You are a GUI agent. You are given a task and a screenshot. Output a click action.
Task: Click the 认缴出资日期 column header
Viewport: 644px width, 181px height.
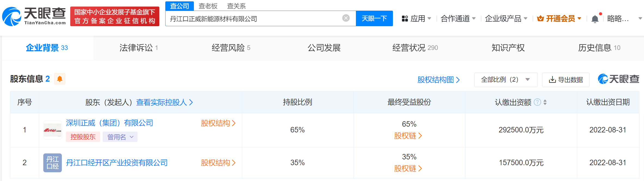click(x=608, y=102)
